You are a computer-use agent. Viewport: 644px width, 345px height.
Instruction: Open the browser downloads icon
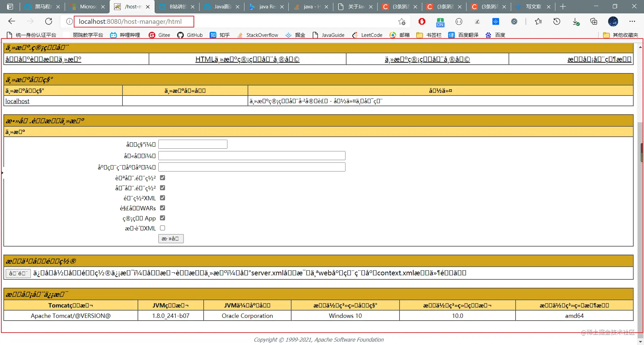(x=576, y=22)
